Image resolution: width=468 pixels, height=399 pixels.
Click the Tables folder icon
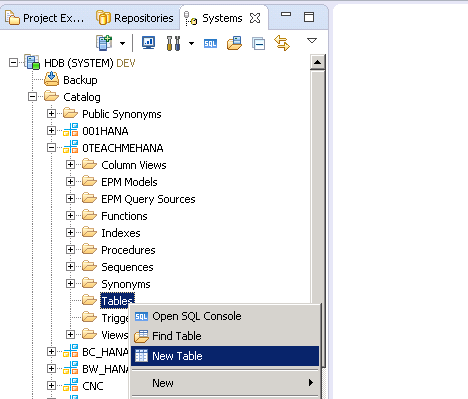[89, 300]
